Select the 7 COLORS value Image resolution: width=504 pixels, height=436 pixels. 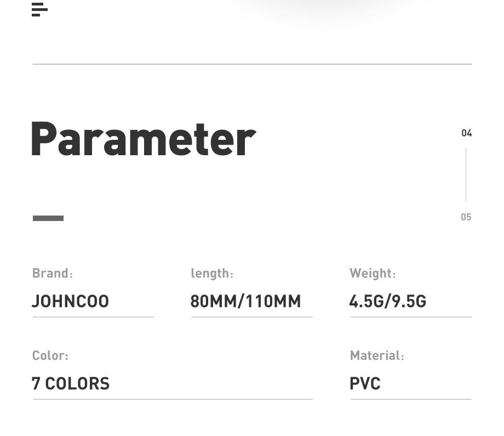(71, 383)
